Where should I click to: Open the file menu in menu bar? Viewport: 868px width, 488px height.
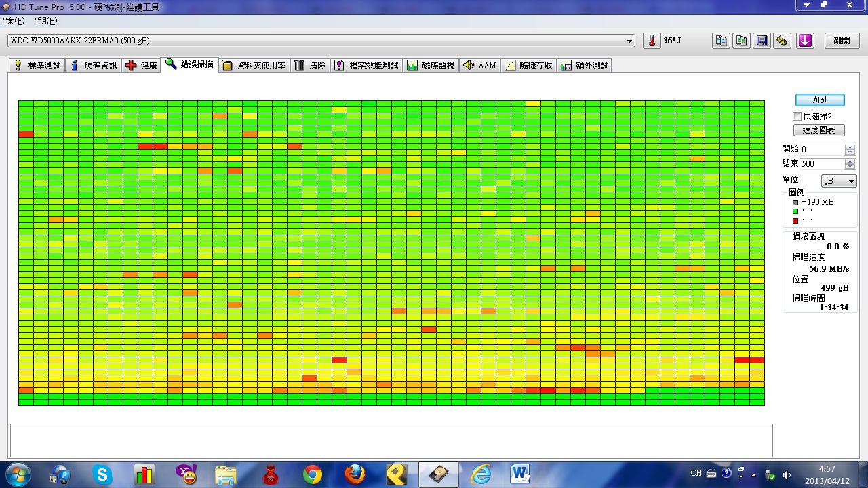coord(14,21)
